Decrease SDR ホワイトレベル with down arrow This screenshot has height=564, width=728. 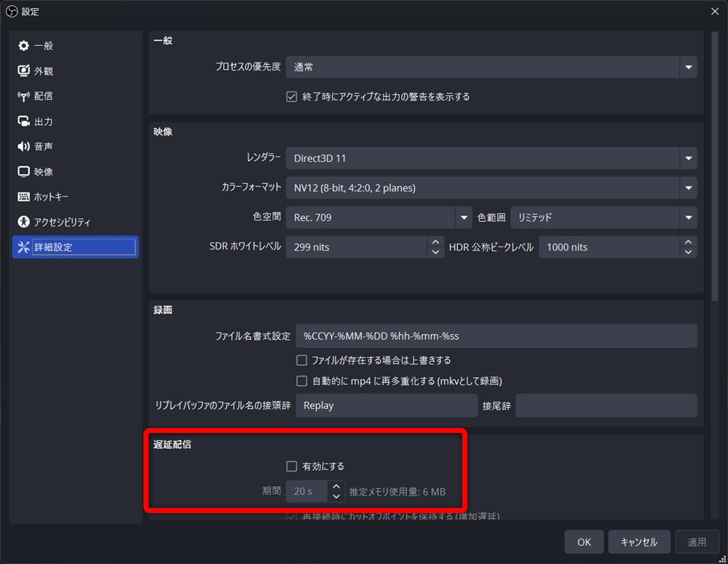[x=435, y=252]
